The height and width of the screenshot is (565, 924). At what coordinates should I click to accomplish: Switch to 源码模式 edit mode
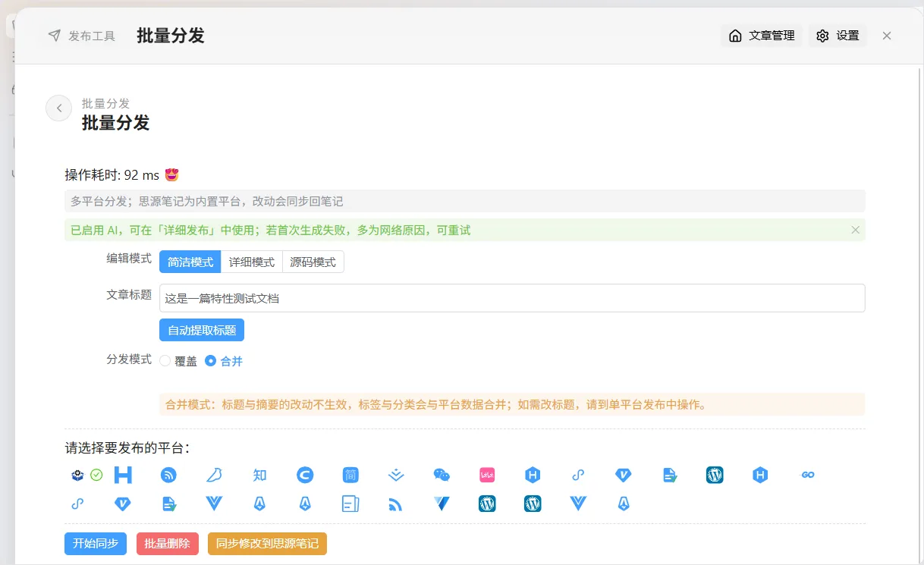click(x=313, y=262)
